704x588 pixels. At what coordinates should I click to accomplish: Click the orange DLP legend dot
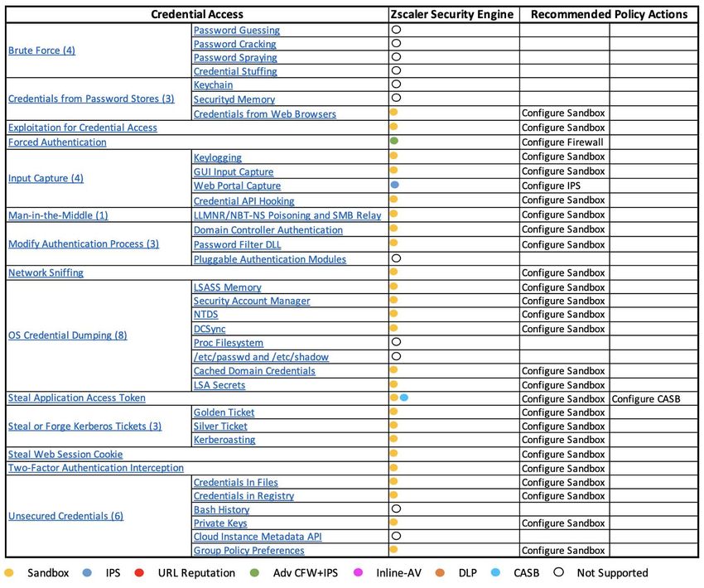click(x=440, y=573)
